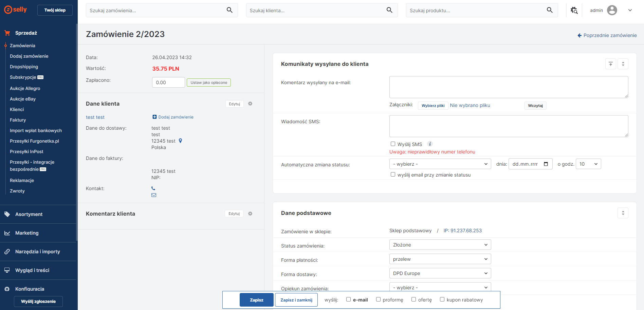This screenshot has height=310, width=644.
Task: Go to Poprzednie zamówienie link
Action: pyautogui.click(x=607, y=35)
